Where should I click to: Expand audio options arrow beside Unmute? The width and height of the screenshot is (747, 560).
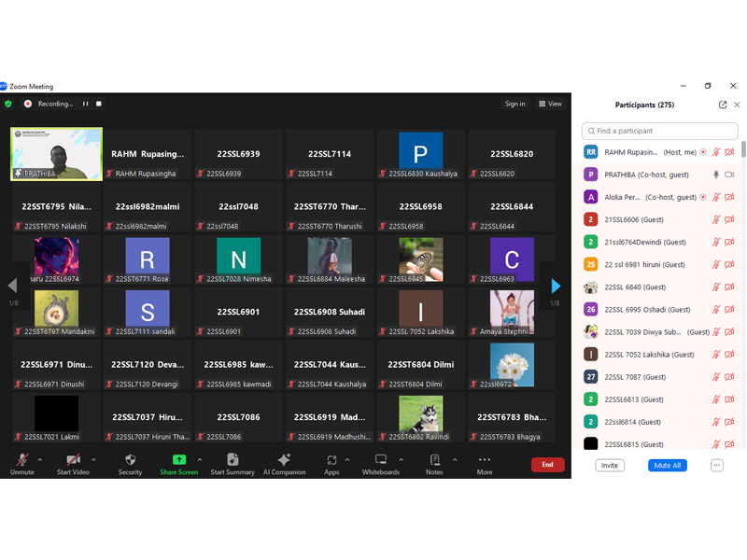tap(40, 459)
